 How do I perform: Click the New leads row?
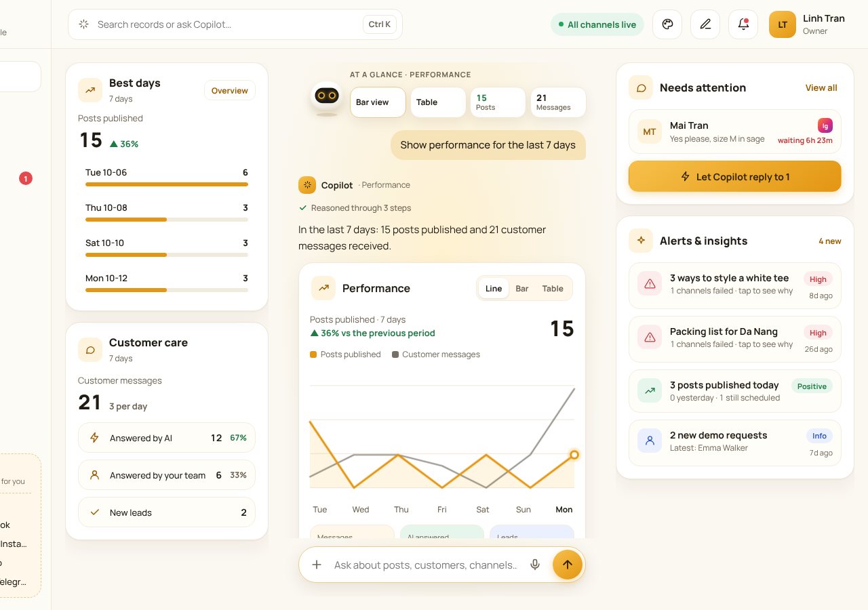(x=167, y=512)
